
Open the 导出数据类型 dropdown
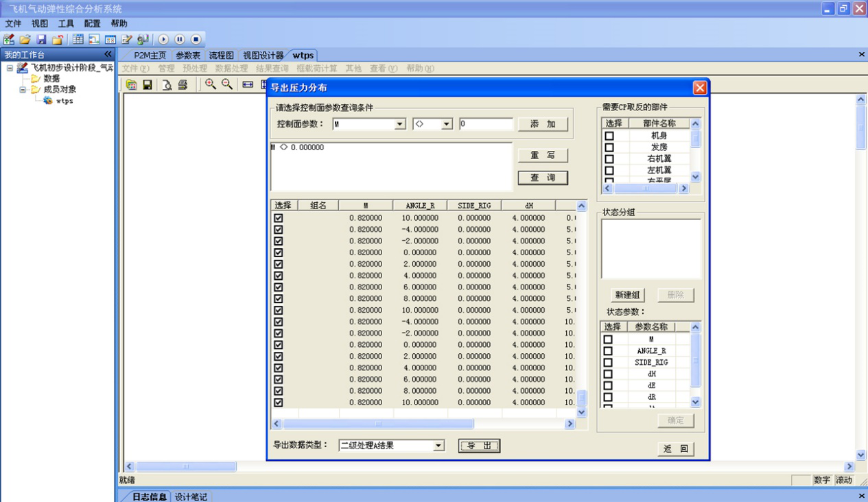(438, 446)
